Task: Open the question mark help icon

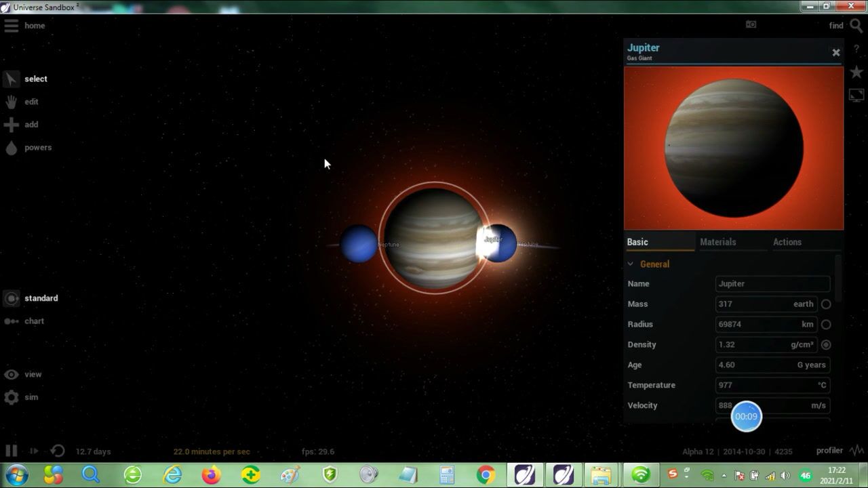Action: pyautogui.click(x=856, y=49)
